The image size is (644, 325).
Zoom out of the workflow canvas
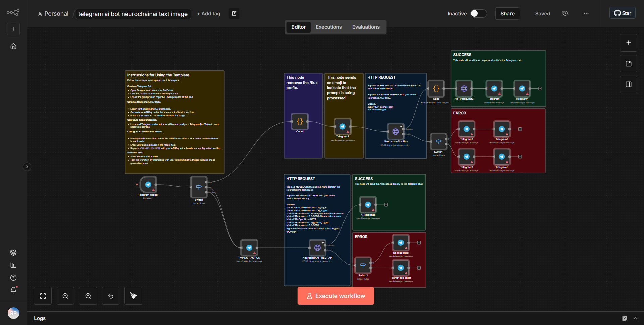88,296
